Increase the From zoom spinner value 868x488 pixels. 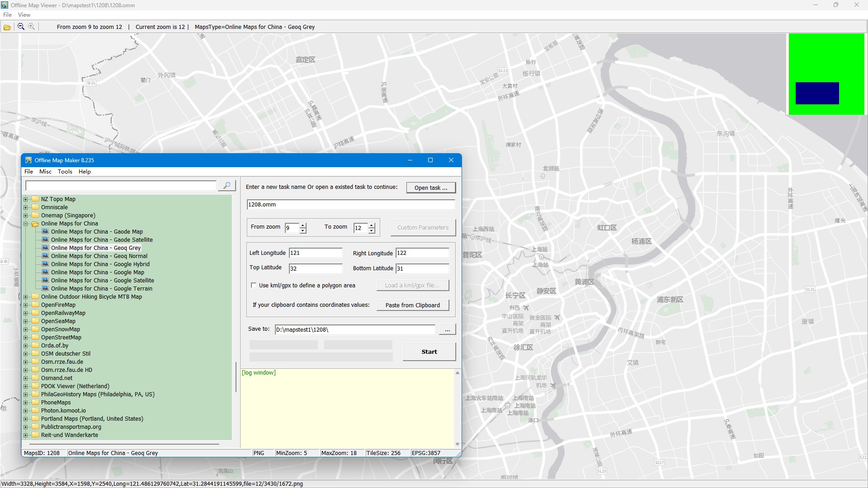(x=303, y=225)
